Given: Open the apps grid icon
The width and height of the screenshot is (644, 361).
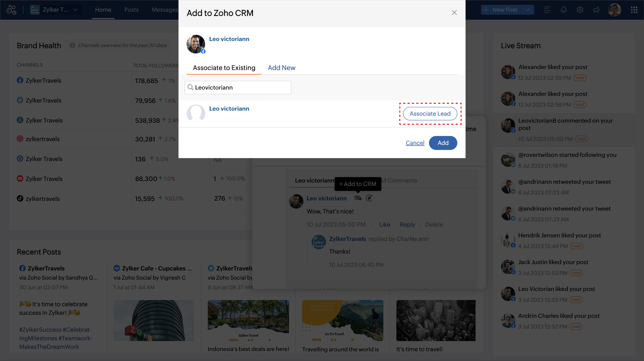Looking at the screenshot, I should 634,10.
